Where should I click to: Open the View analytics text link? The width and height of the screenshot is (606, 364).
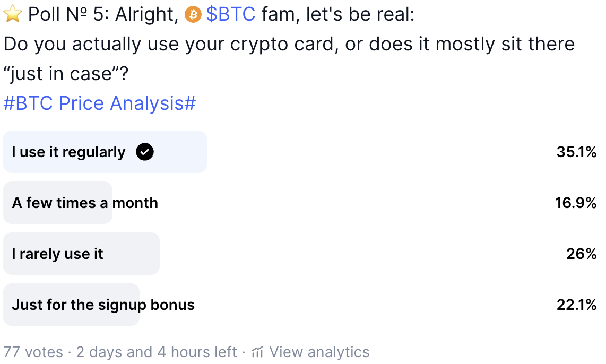tap(319, 352)
